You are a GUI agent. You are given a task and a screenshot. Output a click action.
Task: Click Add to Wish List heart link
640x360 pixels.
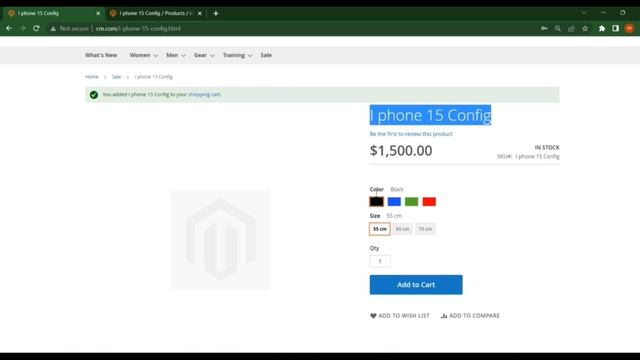coord(400,316)
